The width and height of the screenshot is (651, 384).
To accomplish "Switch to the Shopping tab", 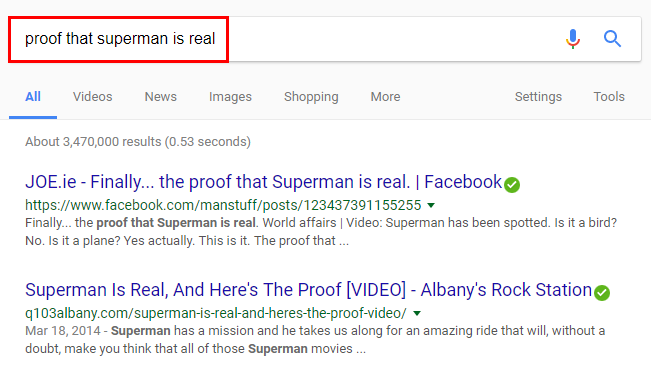I will [311, 97].
